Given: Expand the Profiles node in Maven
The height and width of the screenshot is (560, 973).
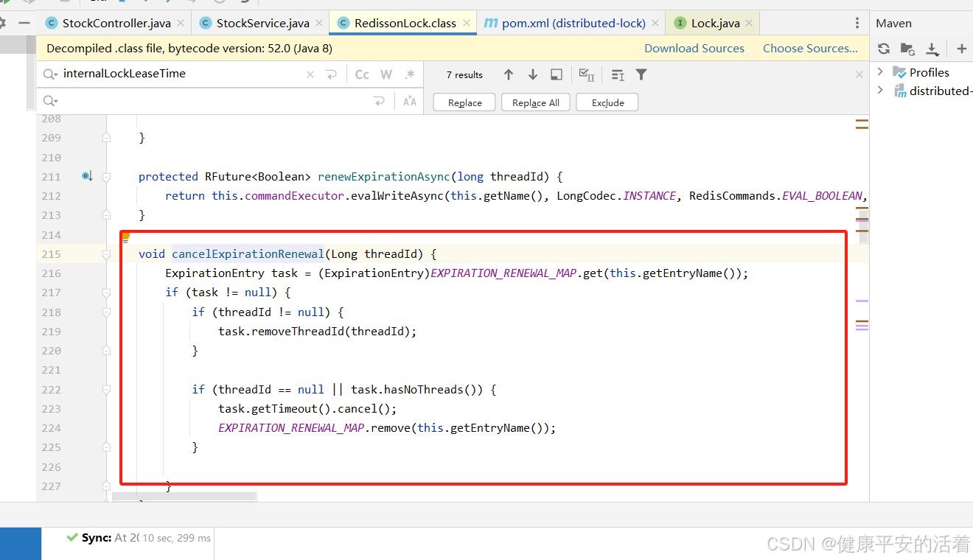Looking at the screenshot, I should [880, 72].
